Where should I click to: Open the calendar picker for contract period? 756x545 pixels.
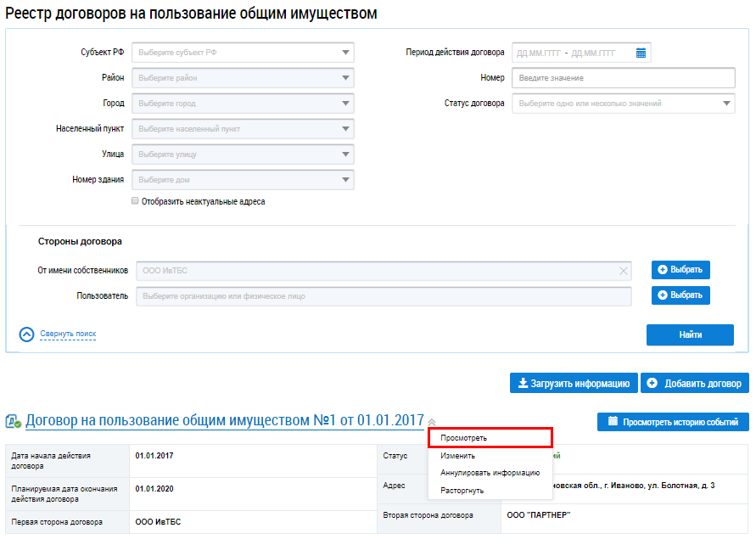point(641,53)
